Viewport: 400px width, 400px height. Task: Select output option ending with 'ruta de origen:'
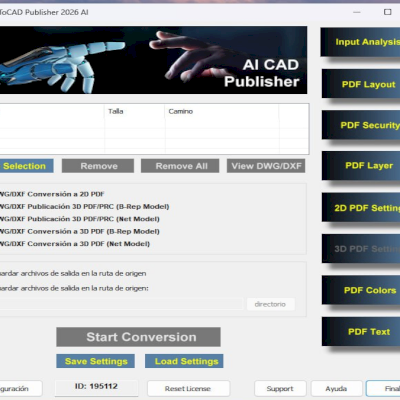pos(74,288)
